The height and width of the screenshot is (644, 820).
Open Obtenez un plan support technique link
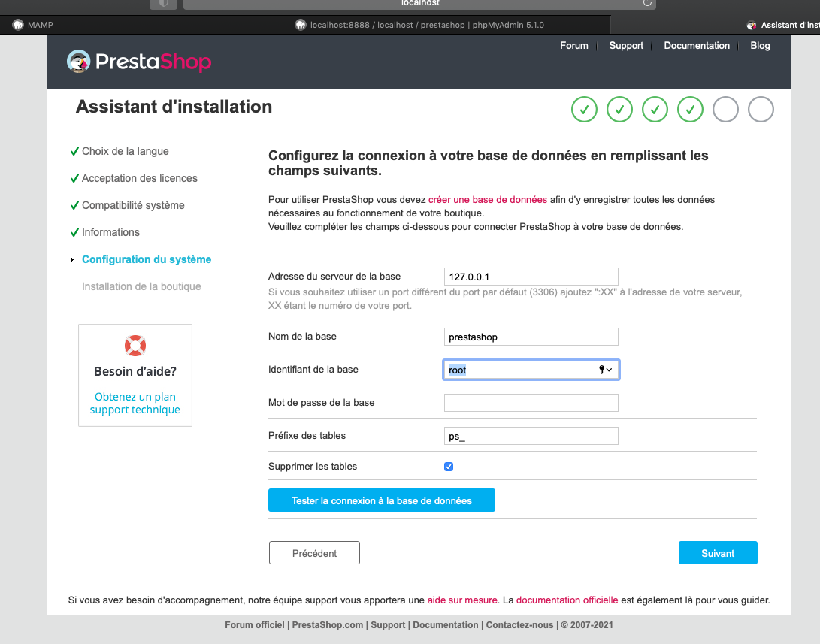click(x=135, y=403)
